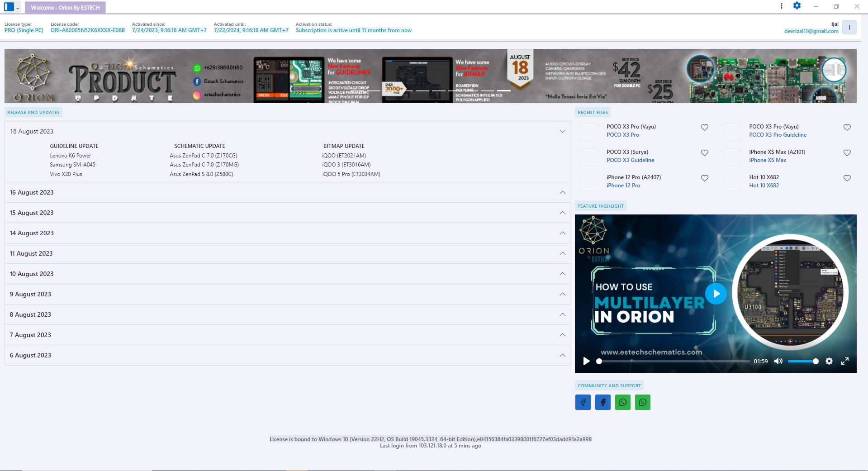Select the Welcome - Orion By ESTECH tab

65,8
